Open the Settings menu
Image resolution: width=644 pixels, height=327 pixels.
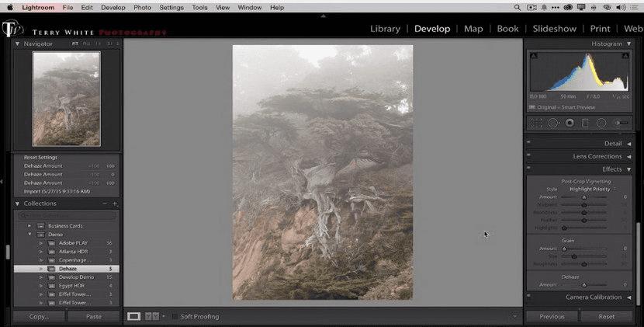click(171, 8)
